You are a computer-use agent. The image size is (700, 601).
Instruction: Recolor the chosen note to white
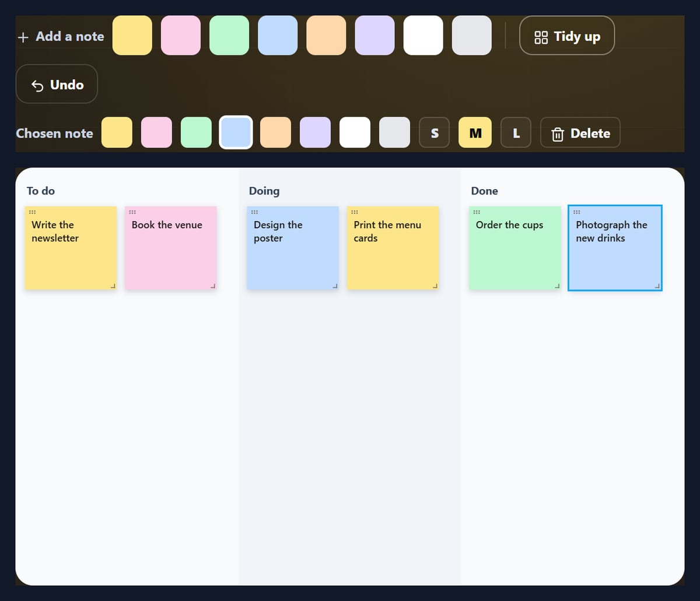pyautogui.click(x=355, y=132)
